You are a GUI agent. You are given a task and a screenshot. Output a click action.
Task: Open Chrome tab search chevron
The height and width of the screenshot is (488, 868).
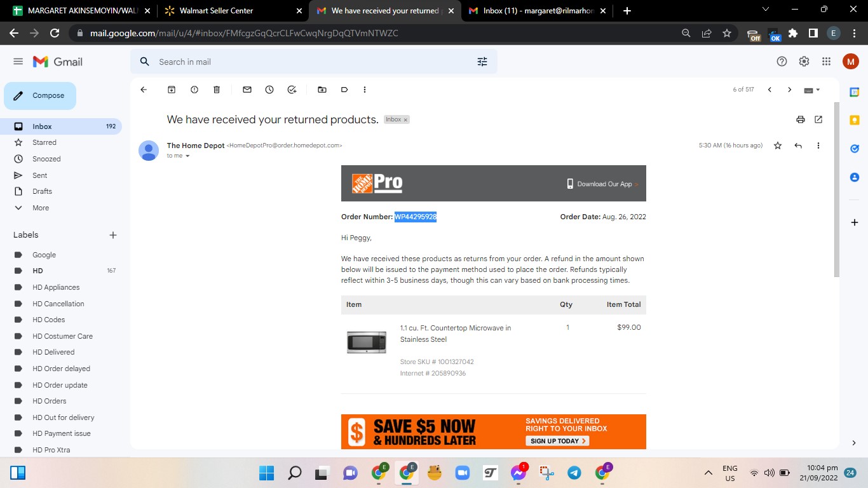pos(765,10)
